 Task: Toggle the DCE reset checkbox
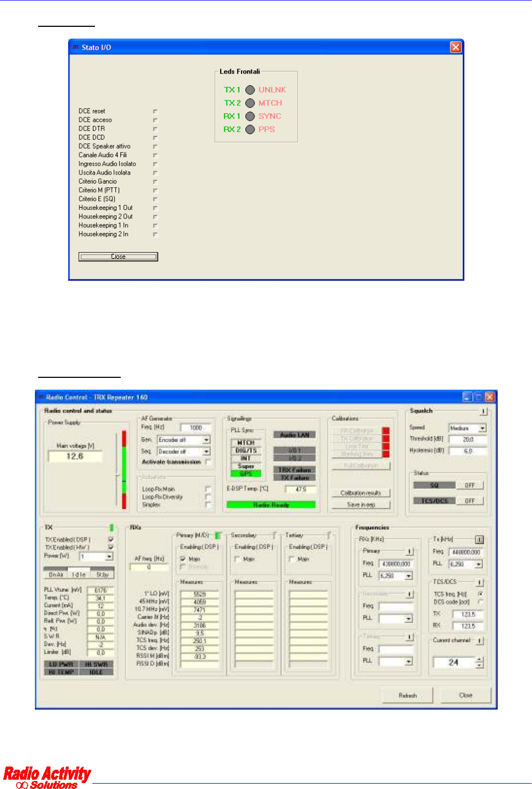155,112
